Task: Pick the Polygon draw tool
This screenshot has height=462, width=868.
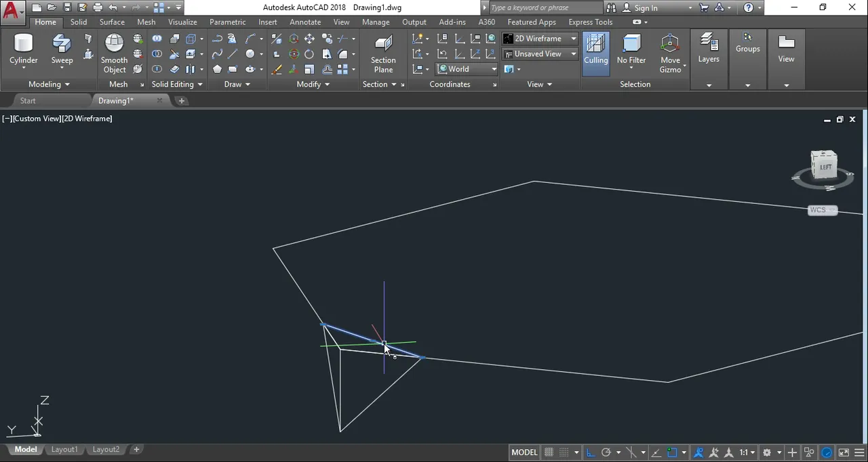Action: pyautogui.click(x=217, y=69)
